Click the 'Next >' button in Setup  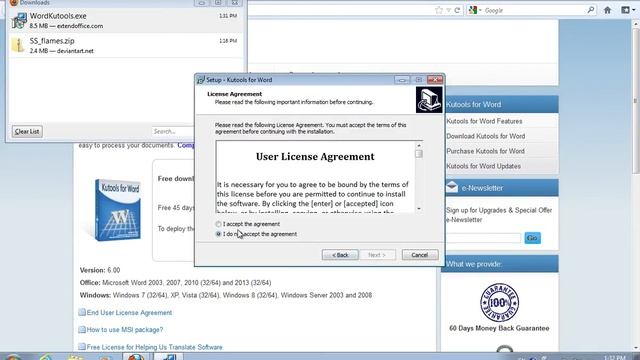pos(377,255)
